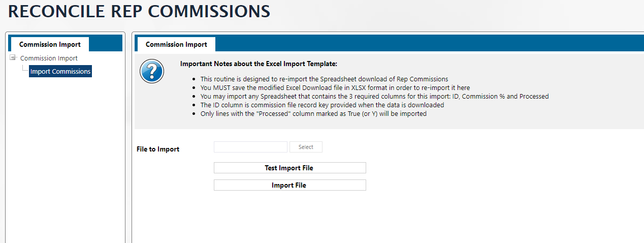This screenshot has width=644, height=243.
Task: Focus the File to Import text field
Action: click(250, 147)
